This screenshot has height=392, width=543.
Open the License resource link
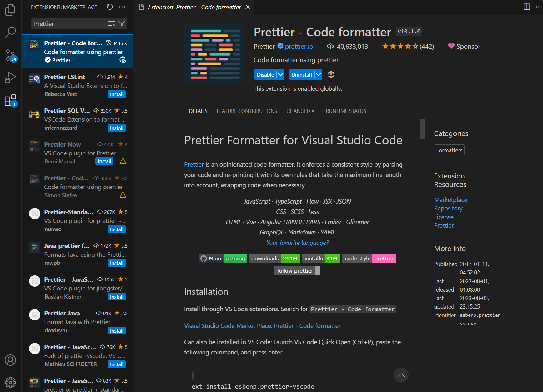pyautogui.click(x=444, y=217)
